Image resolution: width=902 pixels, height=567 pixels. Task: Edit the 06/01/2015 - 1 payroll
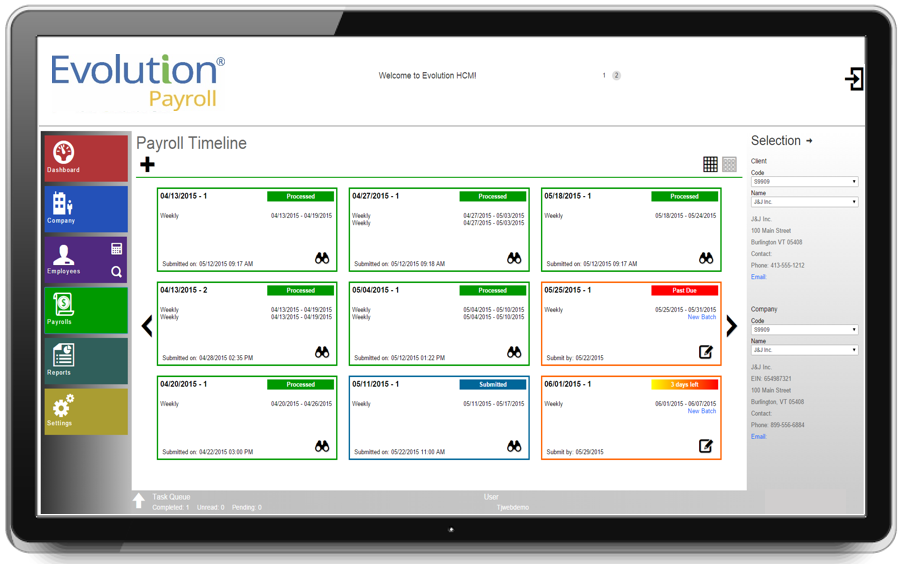tap(706, 446)
